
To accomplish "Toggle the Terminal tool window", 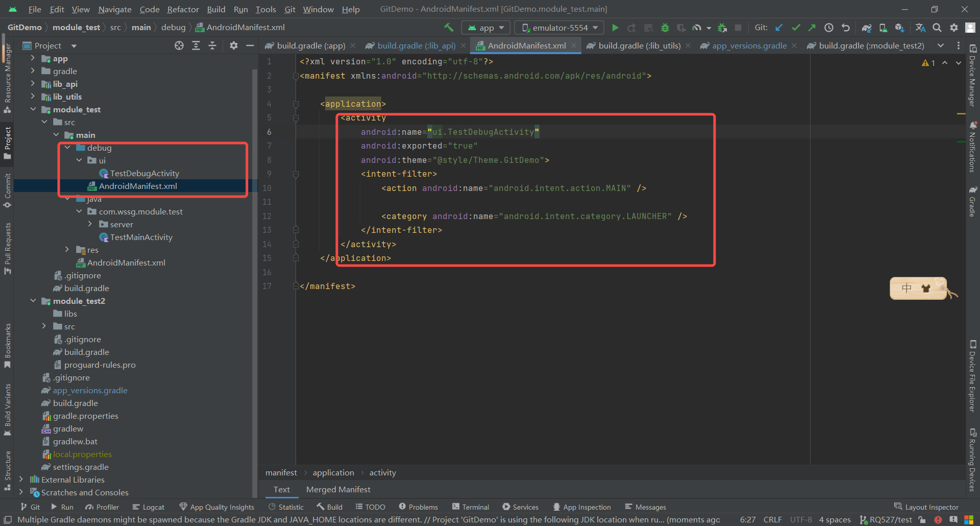I will tap(470, 507).
